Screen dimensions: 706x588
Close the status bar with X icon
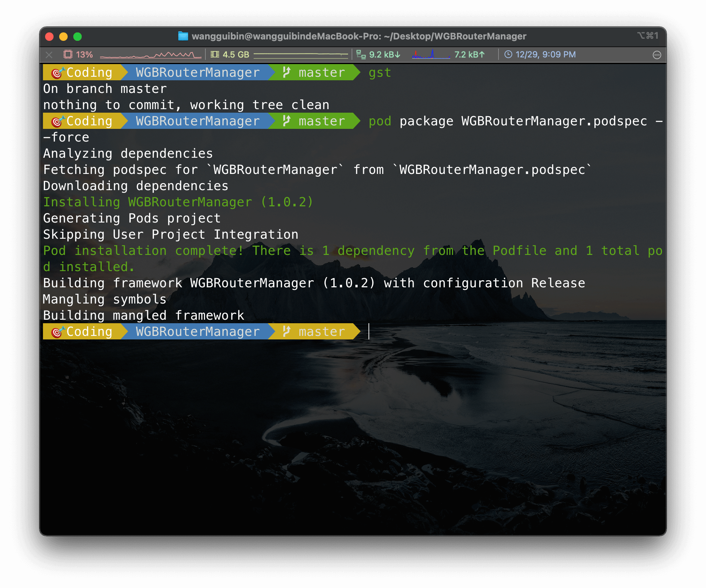49,55
